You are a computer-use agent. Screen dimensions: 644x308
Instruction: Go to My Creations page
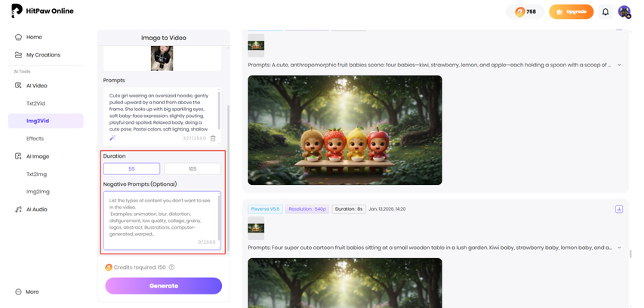point(43,55)
